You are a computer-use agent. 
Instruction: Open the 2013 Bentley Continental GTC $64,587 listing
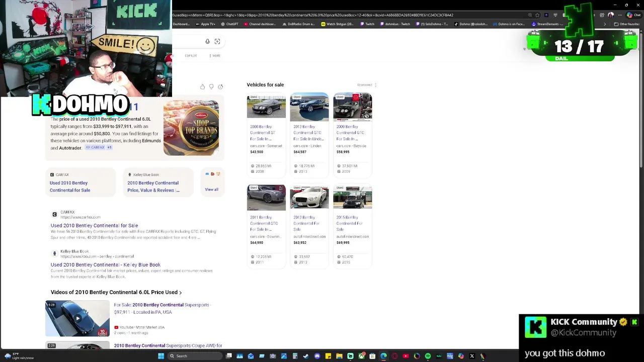309,135
